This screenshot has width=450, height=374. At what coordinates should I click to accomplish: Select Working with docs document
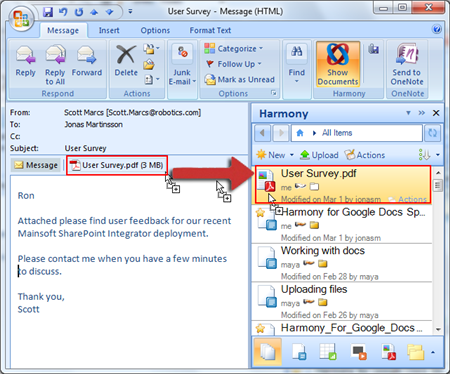pos(342,263)
